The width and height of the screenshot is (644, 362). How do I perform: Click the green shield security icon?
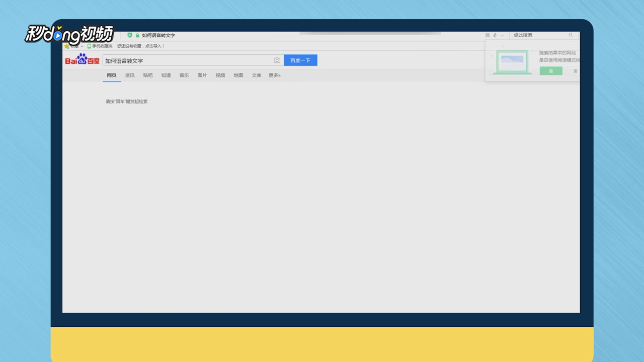pos(130,35)
